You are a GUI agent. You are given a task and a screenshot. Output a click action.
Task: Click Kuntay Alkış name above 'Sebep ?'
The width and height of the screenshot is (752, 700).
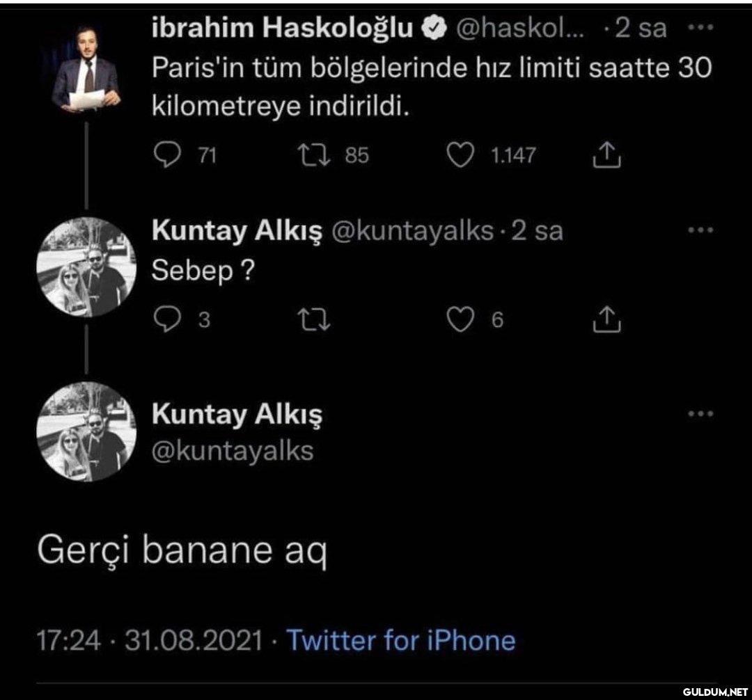(x=237, y=230)
